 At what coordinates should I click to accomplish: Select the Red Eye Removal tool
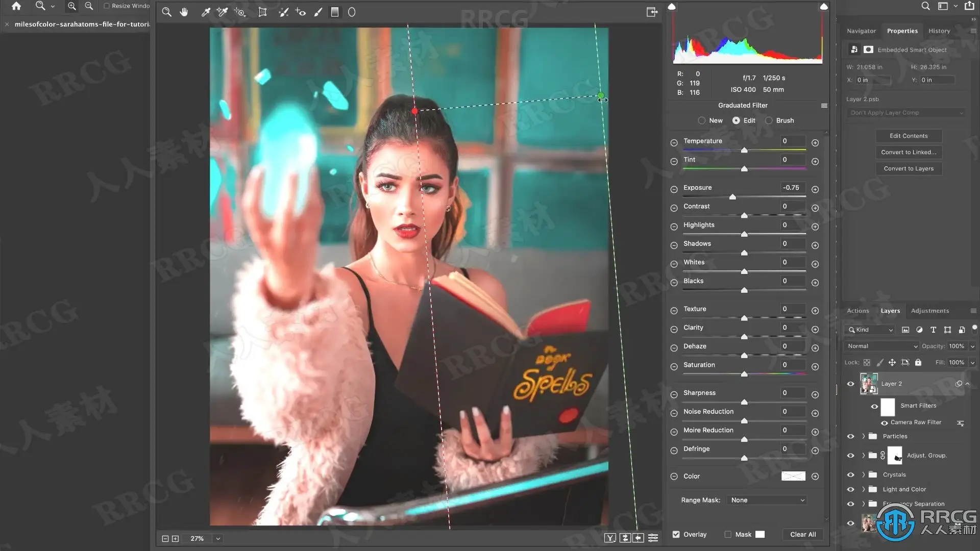point(301,12)
